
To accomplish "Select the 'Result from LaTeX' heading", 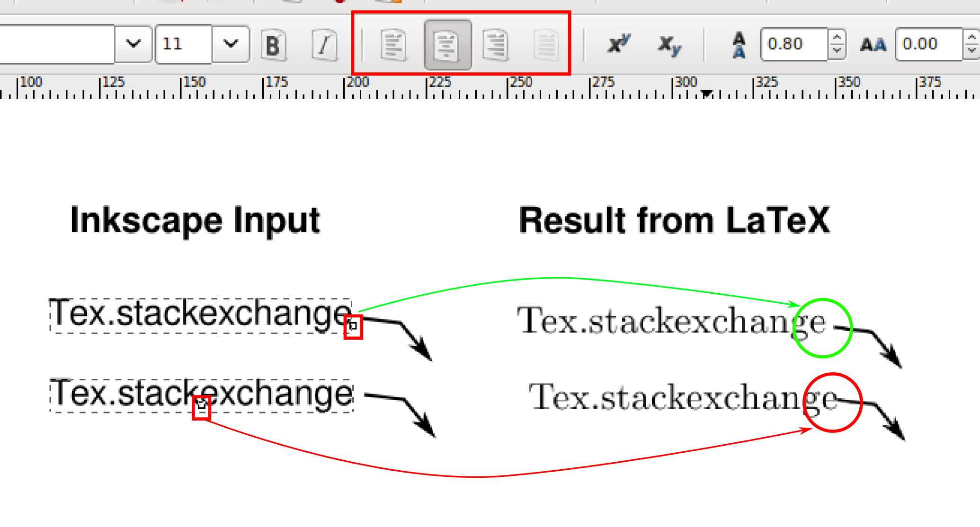I will pos(674,220).
